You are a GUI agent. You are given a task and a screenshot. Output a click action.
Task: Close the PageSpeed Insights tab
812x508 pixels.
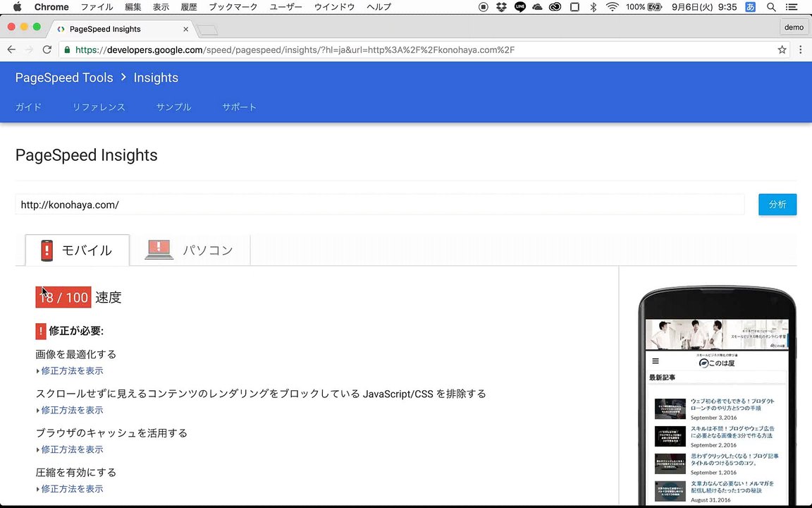[x=186, y=29]
